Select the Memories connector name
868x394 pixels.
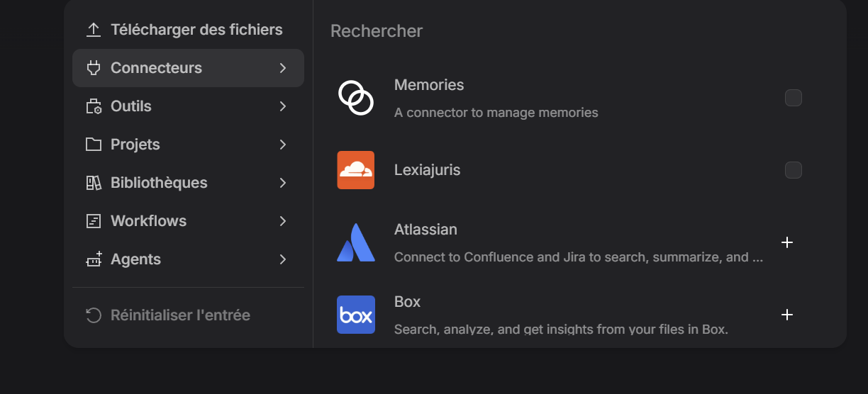(429, 85)
